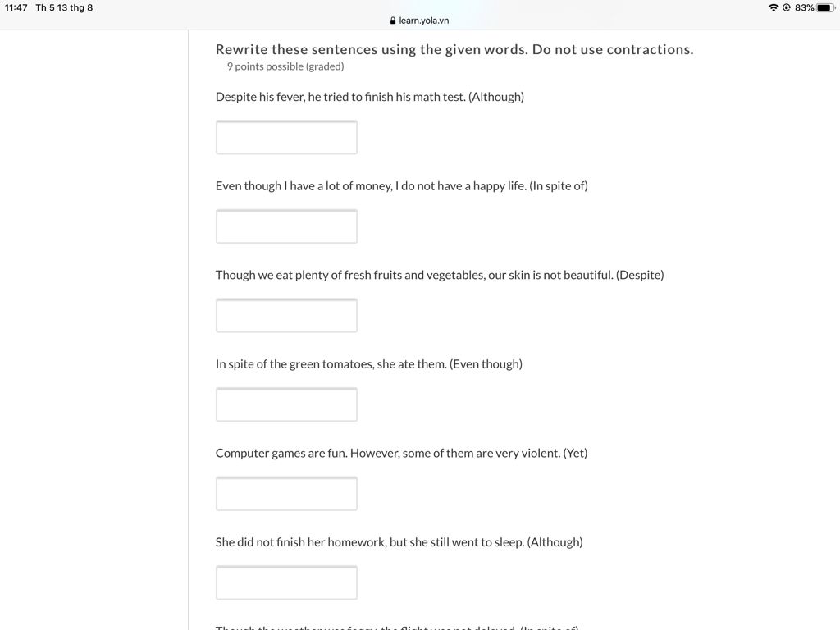Tap the 83% battery percentage

(804, 7)
